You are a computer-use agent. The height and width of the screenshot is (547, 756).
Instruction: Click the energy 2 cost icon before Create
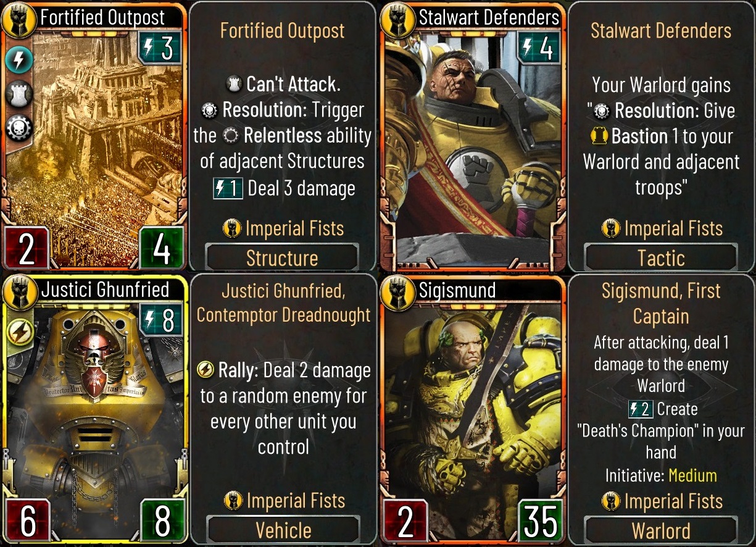(640, 409)
